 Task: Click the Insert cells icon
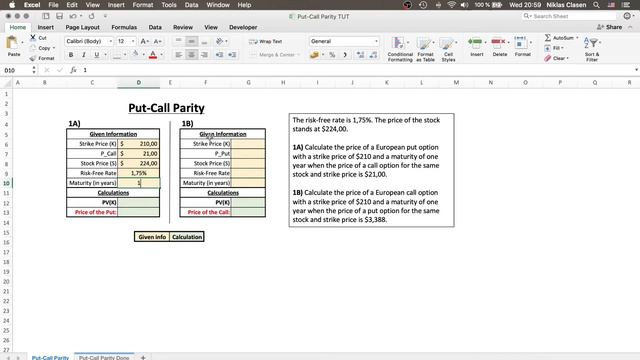(475, 42)
